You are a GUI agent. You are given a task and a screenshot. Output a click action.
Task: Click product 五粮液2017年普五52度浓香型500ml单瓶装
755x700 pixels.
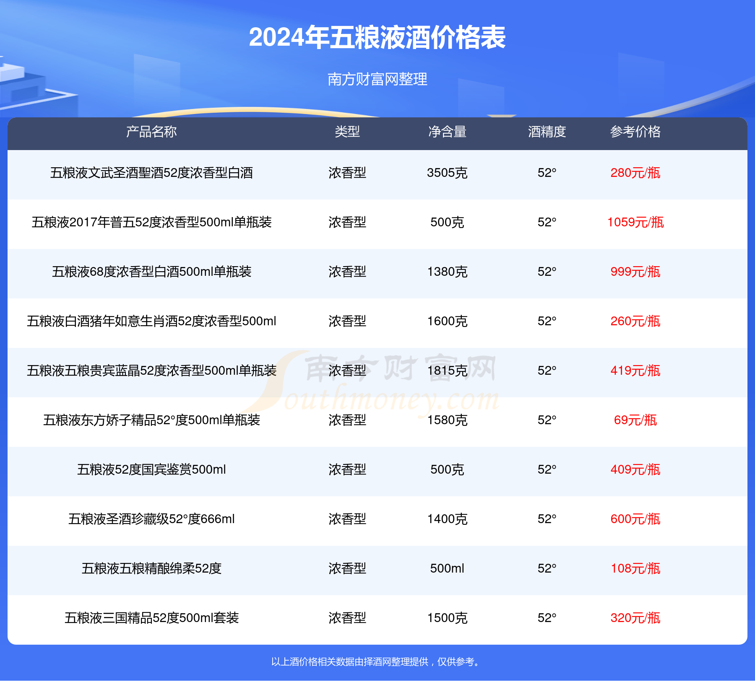151,222
